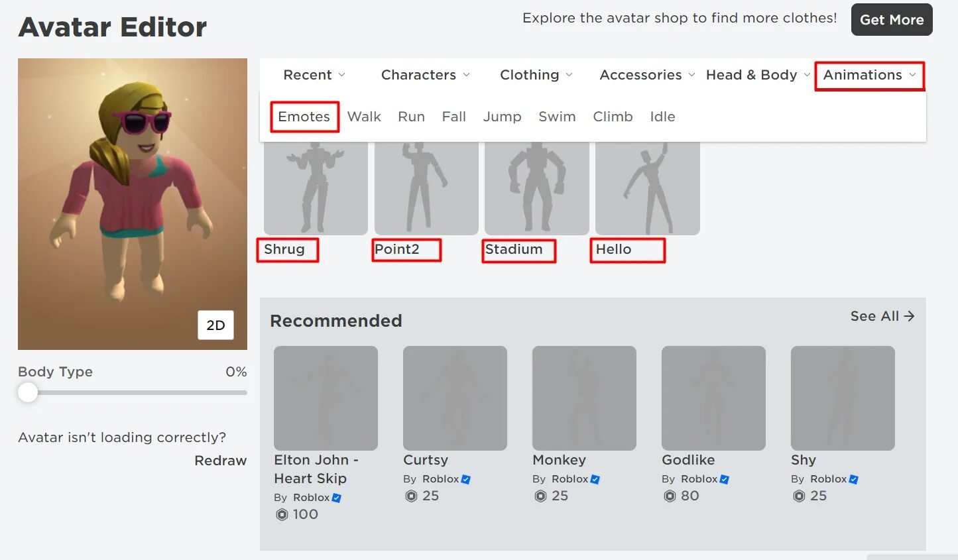Select the Point2 emote thumbnail
958x560 pixels.
426,188
